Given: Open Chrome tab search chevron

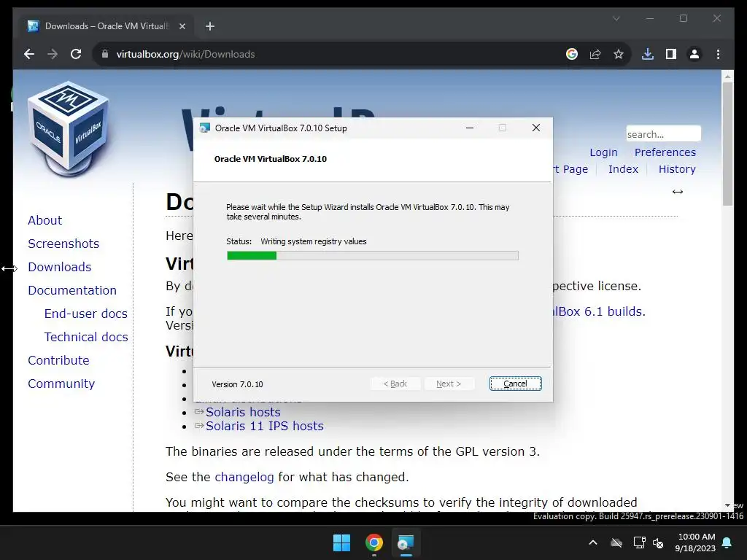Looking at the screenshot, I should pos(616,18).
